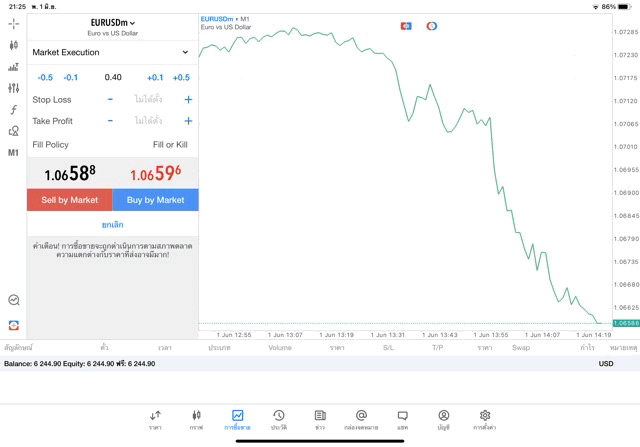The image size is (640, 447).
Task: Click the Take Profit plus button
Action: (188, 121)
